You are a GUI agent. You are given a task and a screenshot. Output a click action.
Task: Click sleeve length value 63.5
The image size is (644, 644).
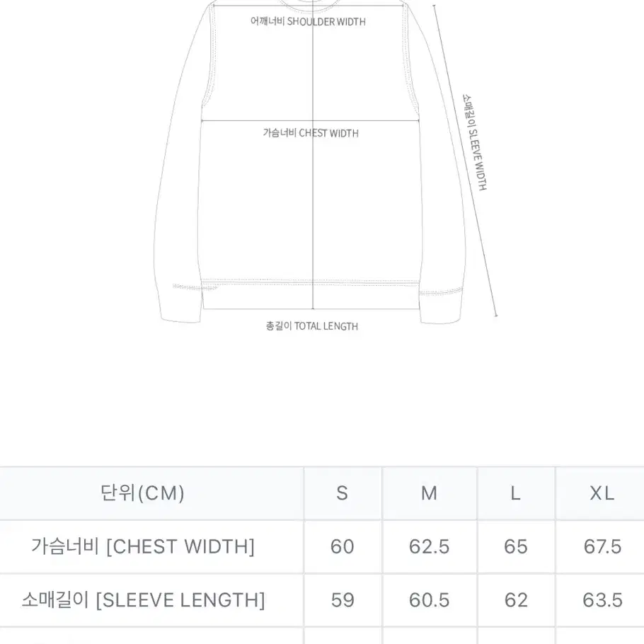(x=602, y=600)
